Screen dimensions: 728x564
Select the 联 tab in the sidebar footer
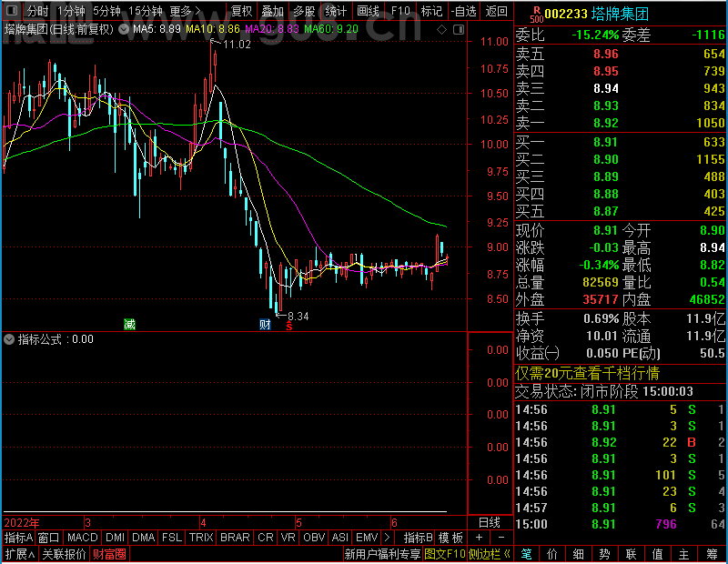[x=631, y=554]
